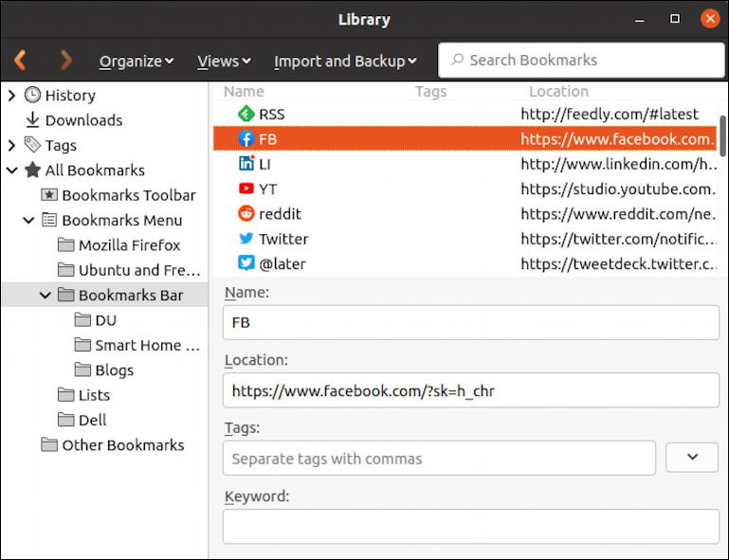Expand the Tags tree node
729x560 pixels.
click(11, 145)
